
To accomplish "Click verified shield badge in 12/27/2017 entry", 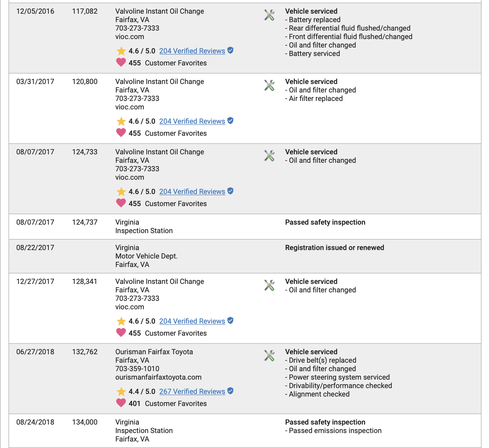I will [x=230, y=321].
